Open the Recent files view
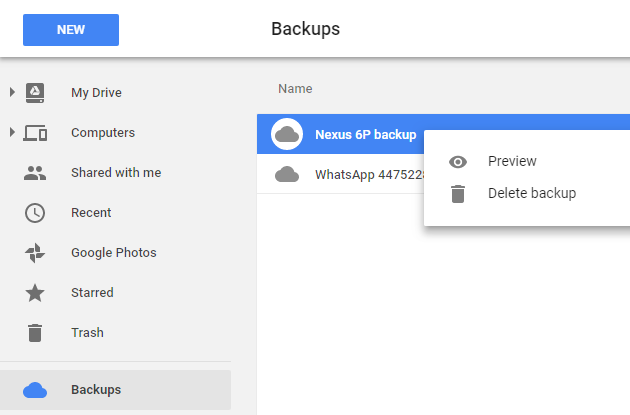 coord(91,213)
